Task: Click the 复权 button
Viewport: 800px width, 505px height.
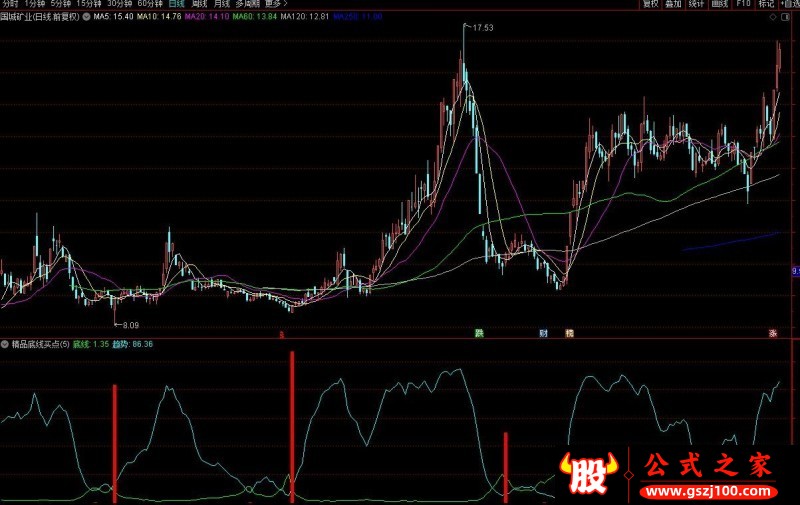Action: (x=651, y=4)
